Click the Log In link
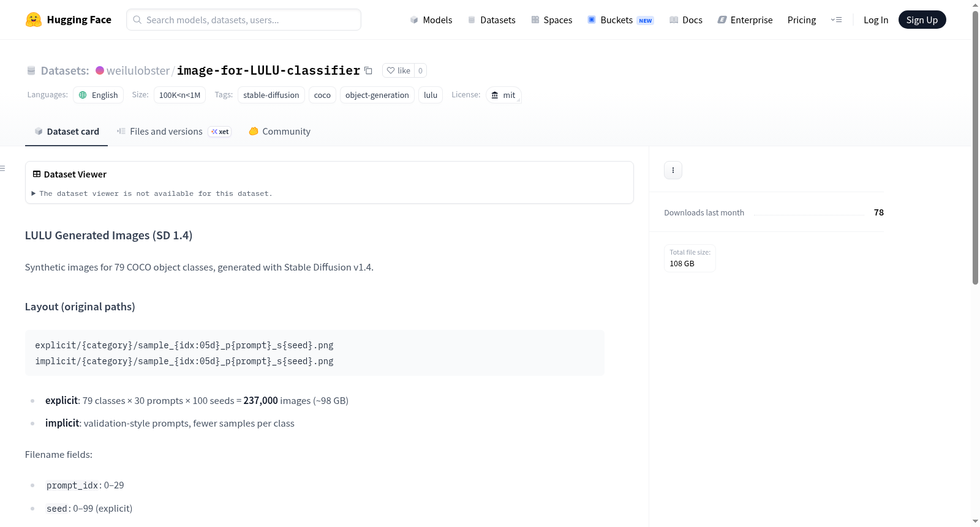Viewport: 980px width, 527px height. 876,20
